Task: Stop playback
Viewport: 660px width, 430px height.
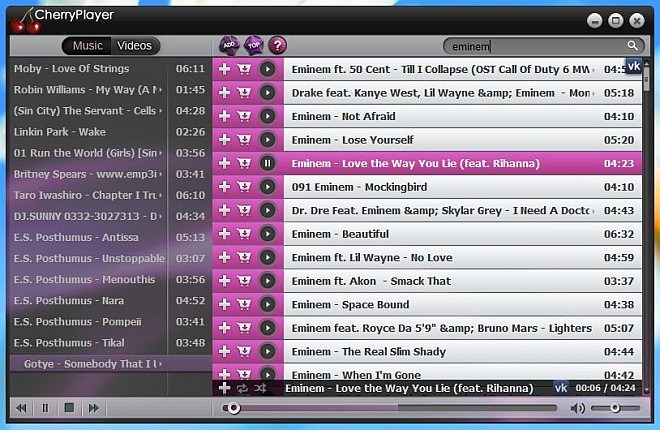Action: click(69, 408)
